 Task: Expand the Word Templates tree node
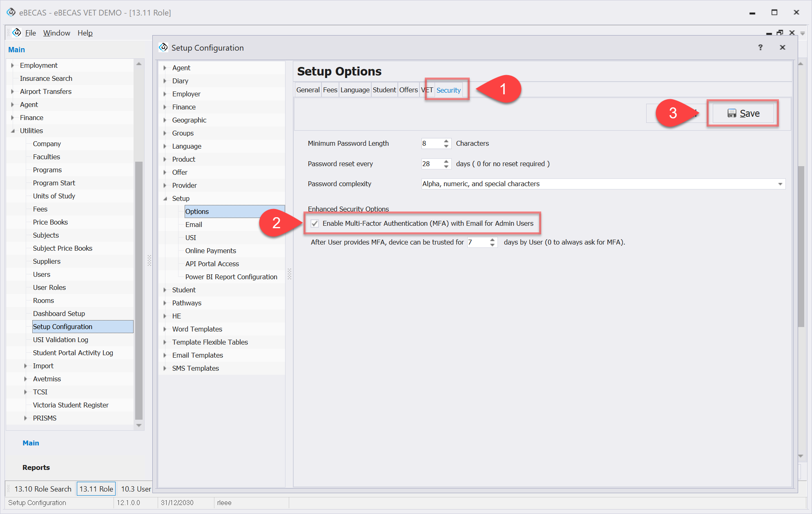click(165, 329)
